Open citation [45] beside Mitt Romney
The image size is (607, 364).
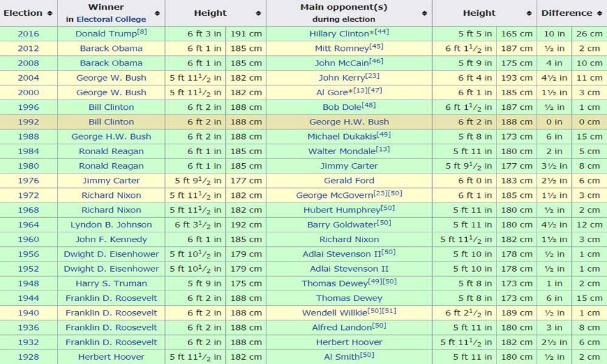[376, 47]
